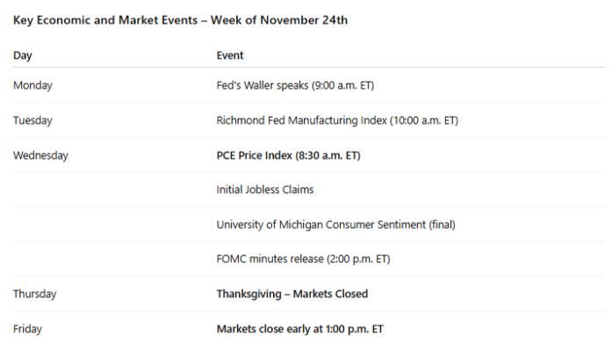
Task: Click University of Michigan Consumer Sentiment entry
Action: click(x=335, y=225)
